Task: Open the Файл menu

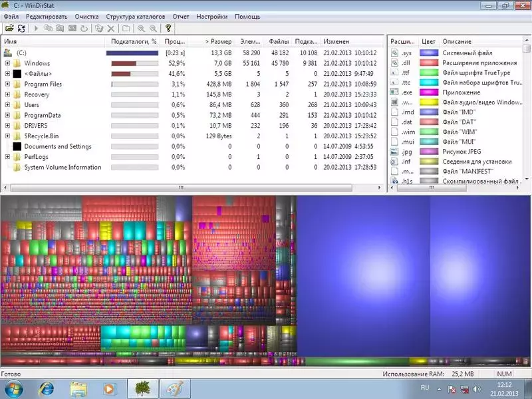Action: coord(11,17)
